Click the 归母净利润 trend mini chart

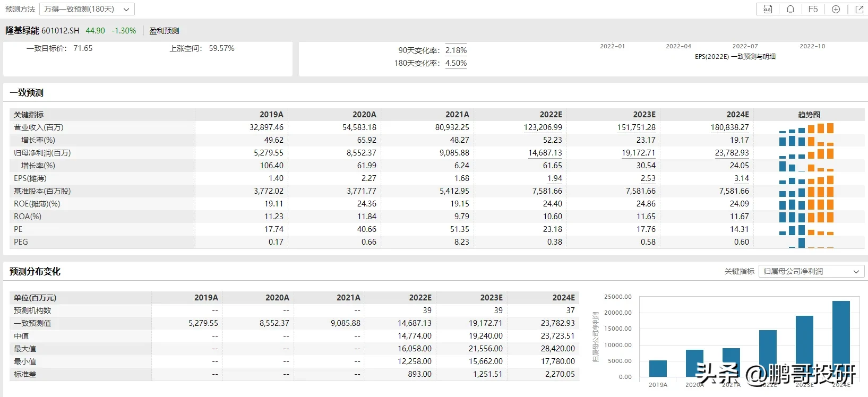coord(806,153)
